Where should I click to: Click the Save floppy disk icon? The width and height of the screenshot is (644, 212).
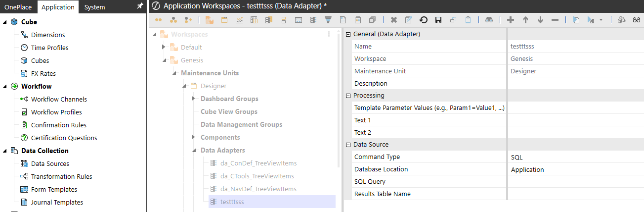438,20
